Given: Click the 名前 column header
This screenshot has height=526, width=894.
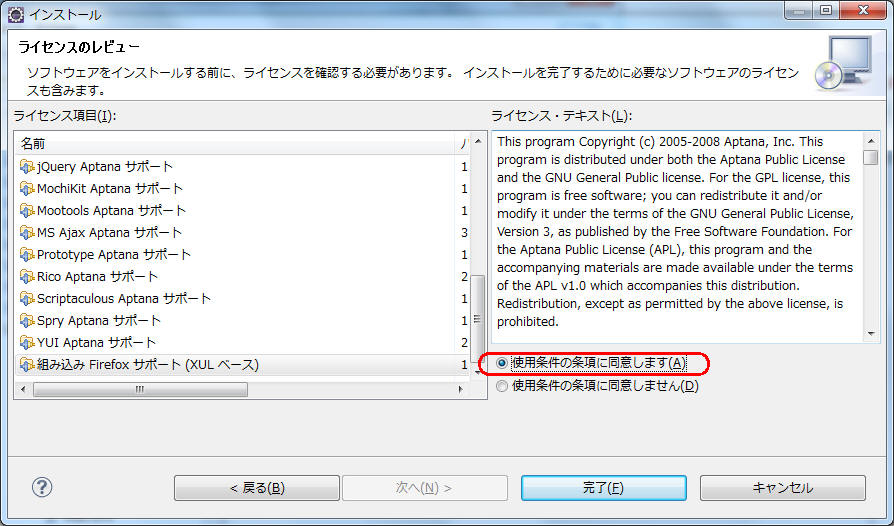Looking at the screenshot, I should pos(34,144).
